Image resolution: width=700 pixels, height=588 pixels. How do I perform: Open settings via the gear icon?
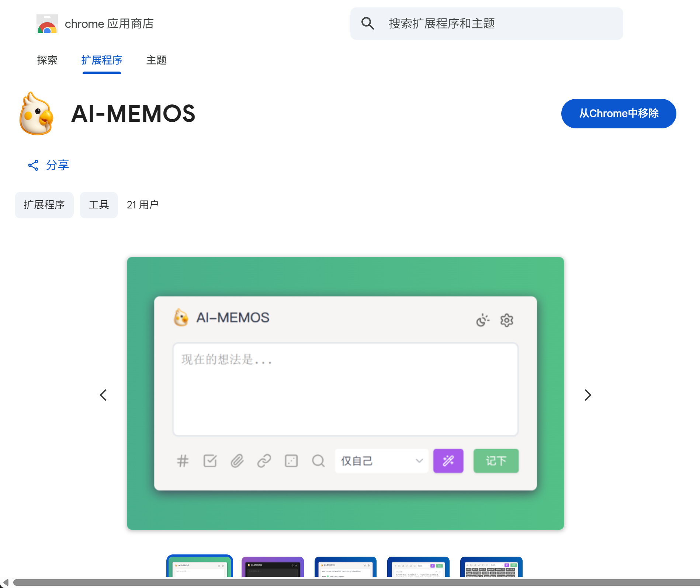(507, 320)
